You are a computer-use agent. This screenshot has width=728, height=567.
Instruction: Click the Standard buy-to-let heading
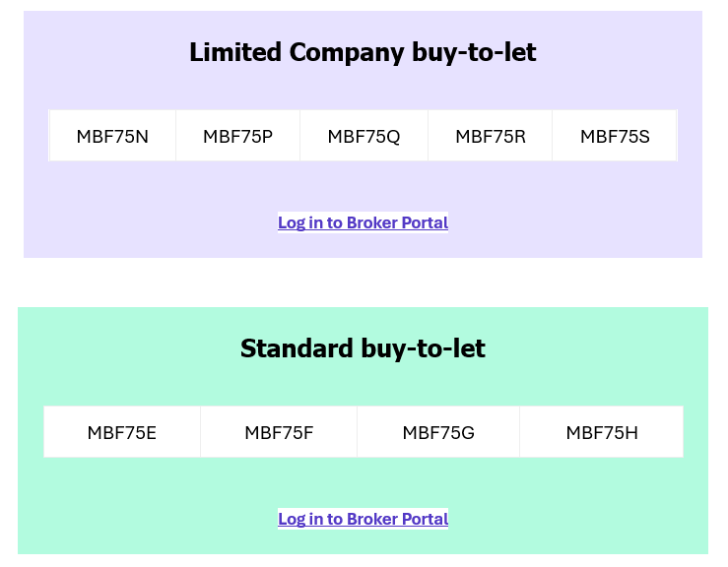364,348
